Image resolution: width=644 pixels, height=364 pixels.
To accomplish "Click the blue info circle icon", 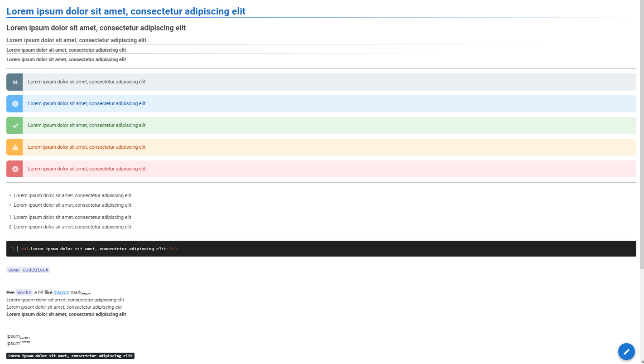I will coord(14,103).
